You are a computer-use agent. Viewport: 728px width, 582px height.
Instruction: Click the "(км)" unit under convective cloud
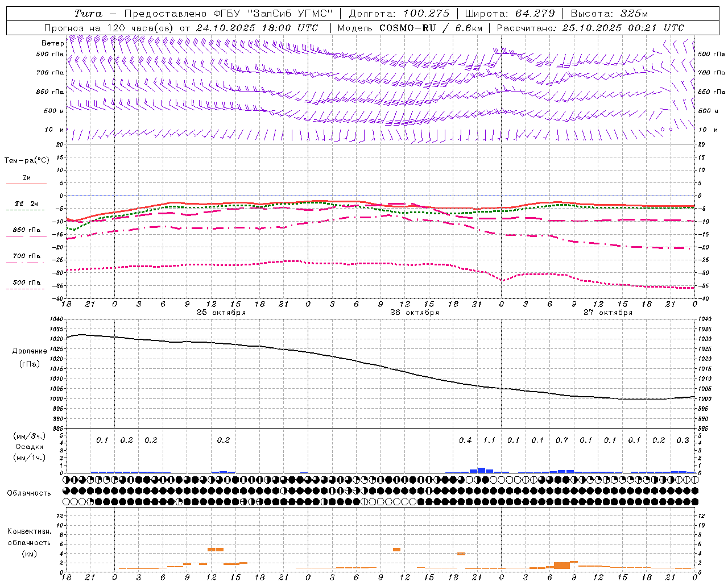click(x=29, y=554)
